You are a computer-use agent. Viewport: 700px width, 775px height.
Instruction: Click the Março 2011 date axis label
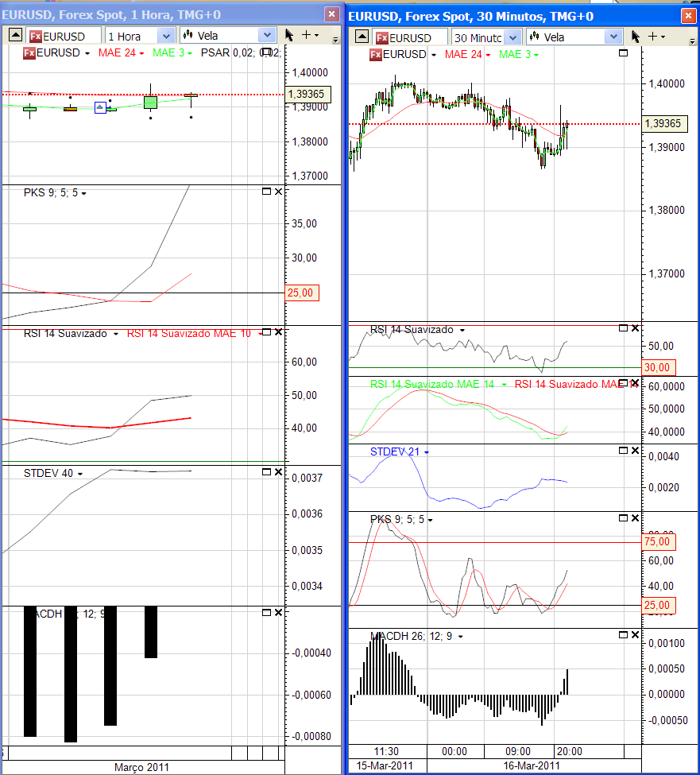coord(141,767)
